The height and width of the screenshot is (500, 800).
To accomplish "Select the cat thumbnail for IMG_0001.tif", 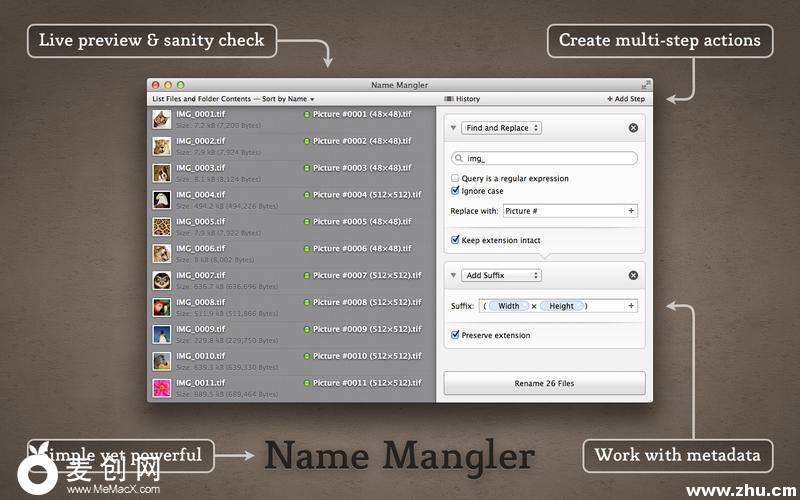I will click(x=162, y=119).
